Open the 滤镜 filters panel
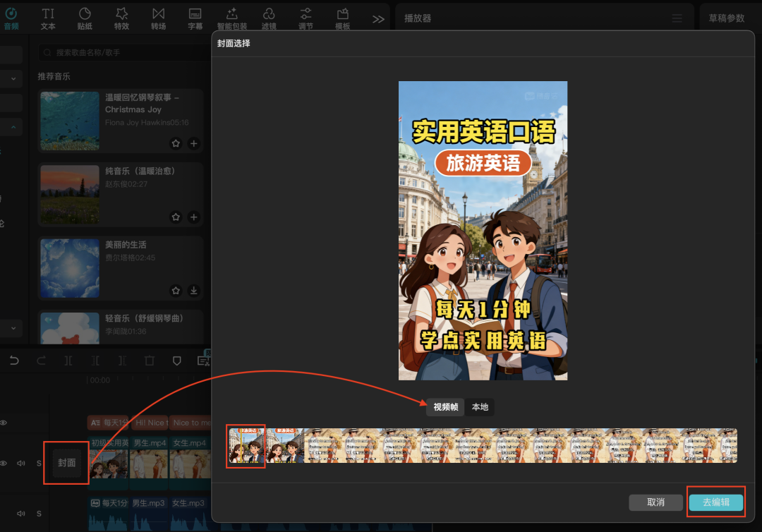Screen dimensions: 762x532 tap(269, 18)
